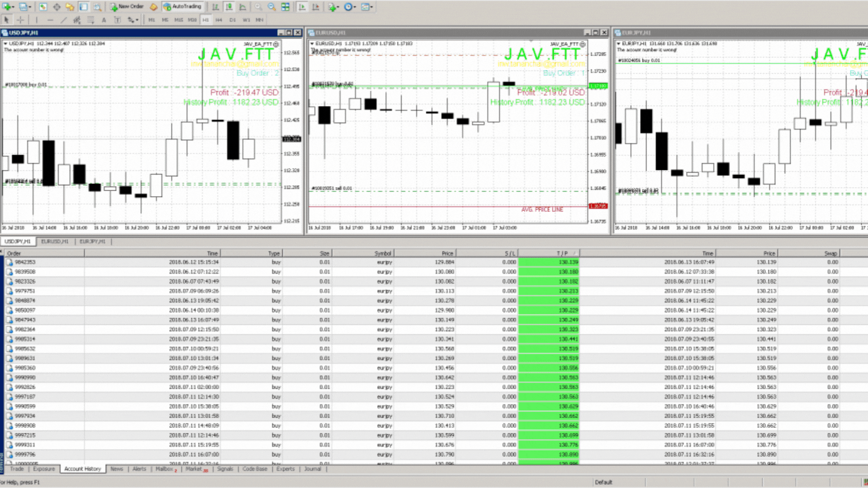Open the Tile Windows icon
This screenshot has height=488, width=868.
point(286,7)
